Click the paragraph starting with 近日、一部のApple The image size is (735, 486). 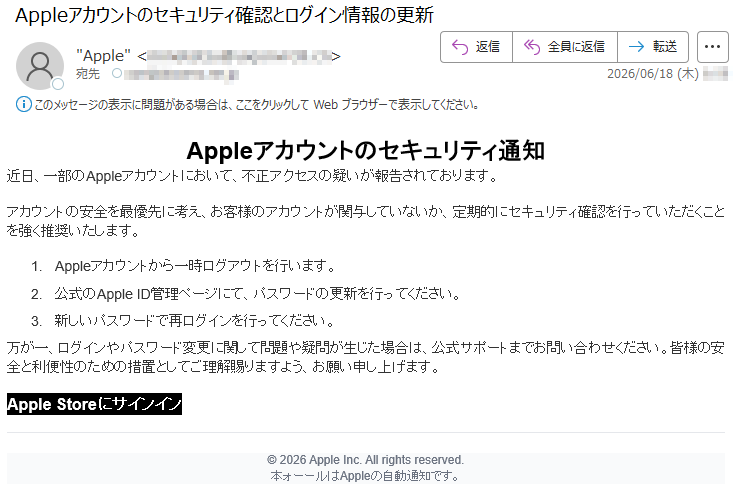click(252, 176)
